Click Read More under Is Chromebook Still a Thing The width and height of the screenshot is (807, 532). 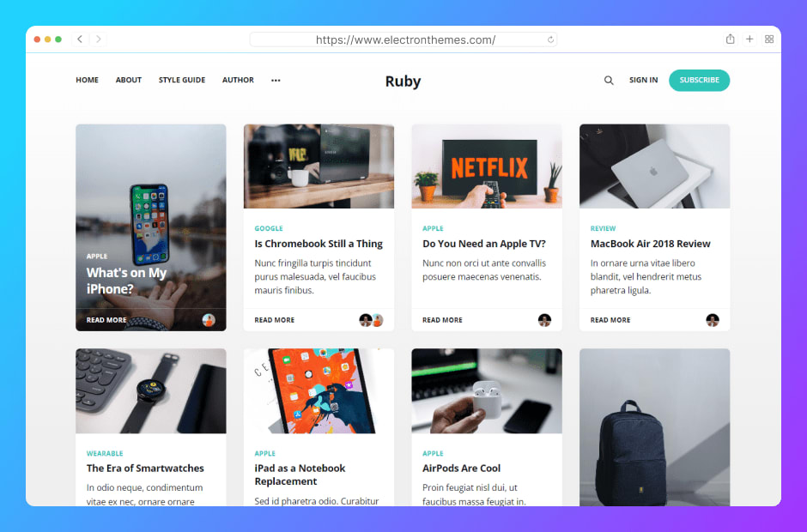coord(275,320)
